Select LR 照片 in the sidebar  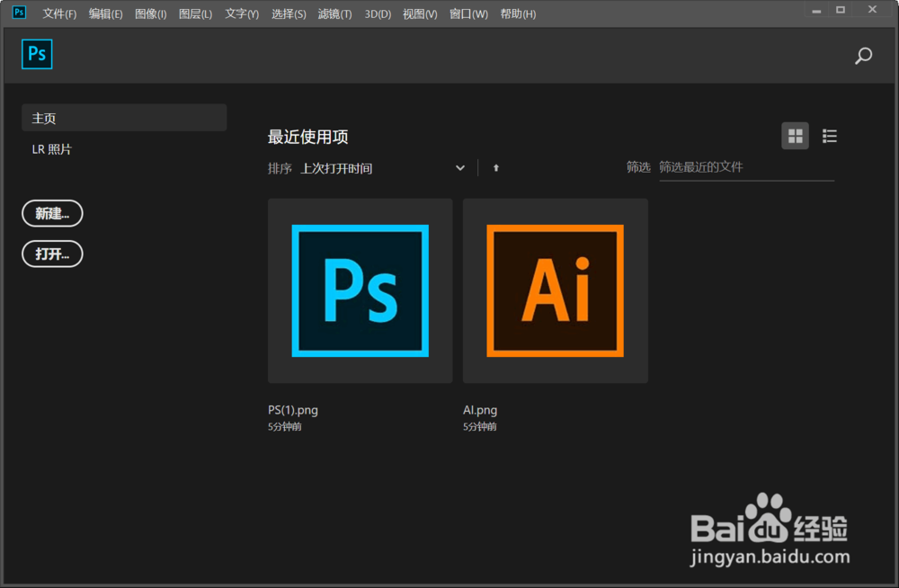51,149
